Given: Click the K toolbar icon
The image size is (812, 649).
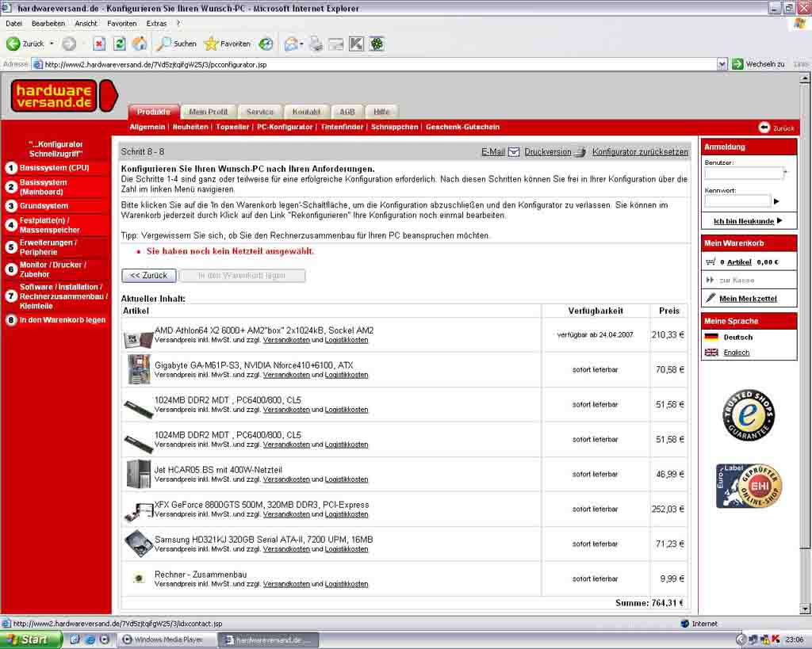Looking at the screenshot, I should click(x=356, y=44).
